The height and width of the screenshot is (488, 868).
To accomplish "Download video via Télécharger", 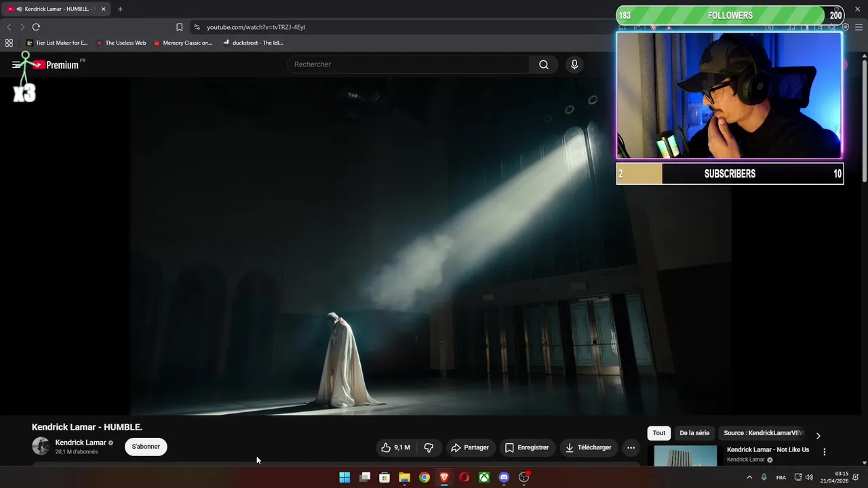I will tap(588, 447).
